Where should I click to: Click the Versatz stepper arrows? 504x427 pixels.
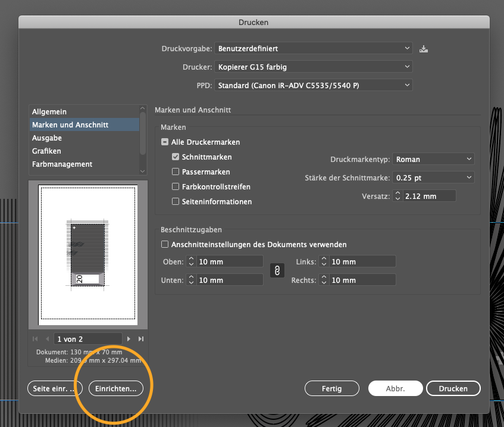[x=398, y=196]
